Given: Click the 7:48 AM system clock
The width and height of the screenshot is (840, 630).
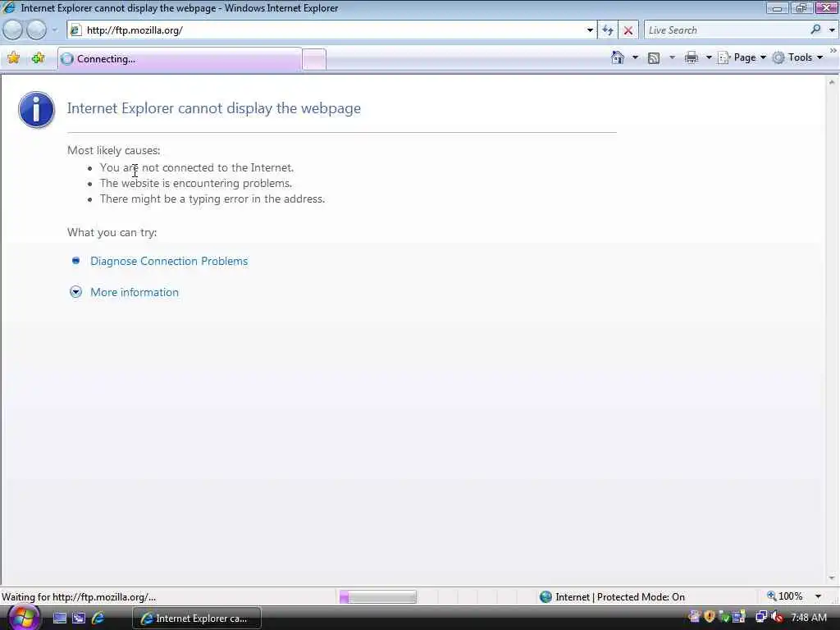Looking at the screenshot, I should 809,618.
